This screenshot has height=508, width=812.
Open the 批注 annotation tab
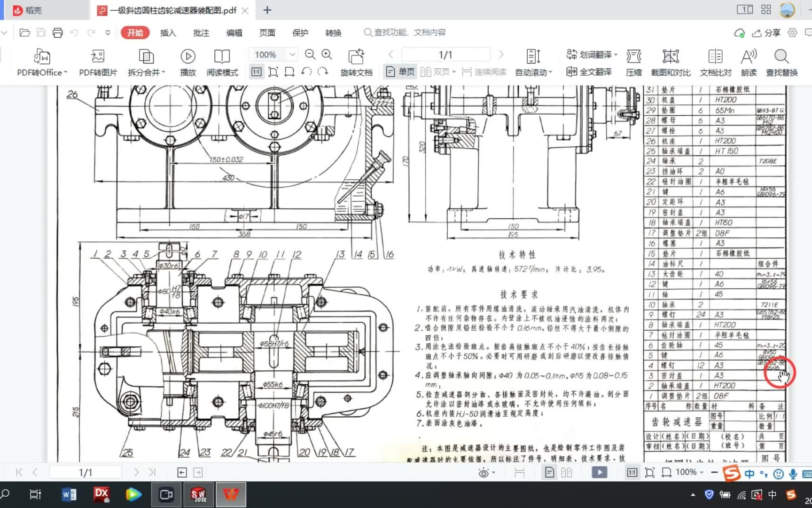click(x=201, y=32)
